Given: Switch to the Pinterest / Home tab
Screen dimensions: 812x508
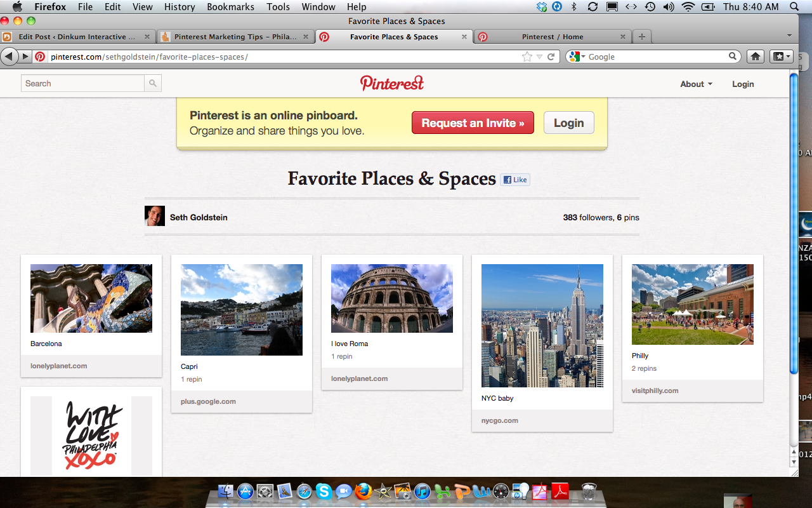Looking at the screenshot, I should [553, 37].
